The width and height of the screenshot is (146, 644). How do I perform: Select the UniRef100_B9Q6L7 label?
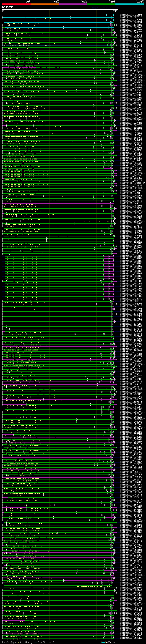coord(131,55)
